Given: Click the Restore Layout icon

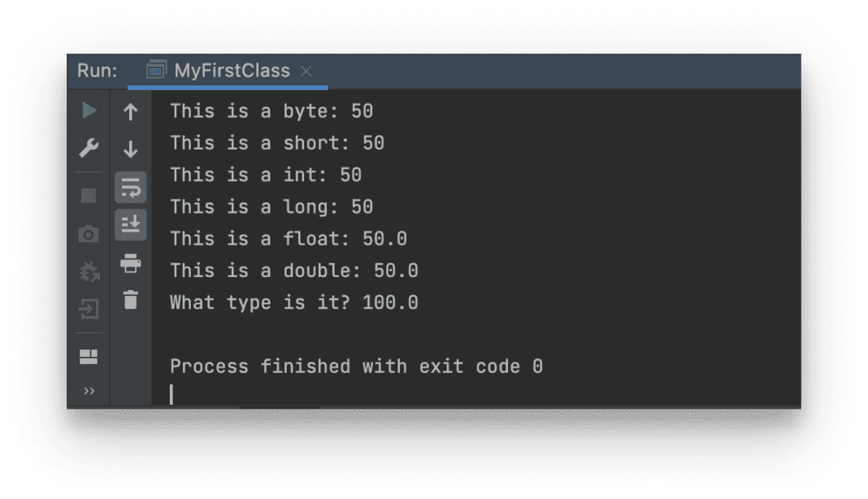Looking at the screenshot, I should (89, 357).
